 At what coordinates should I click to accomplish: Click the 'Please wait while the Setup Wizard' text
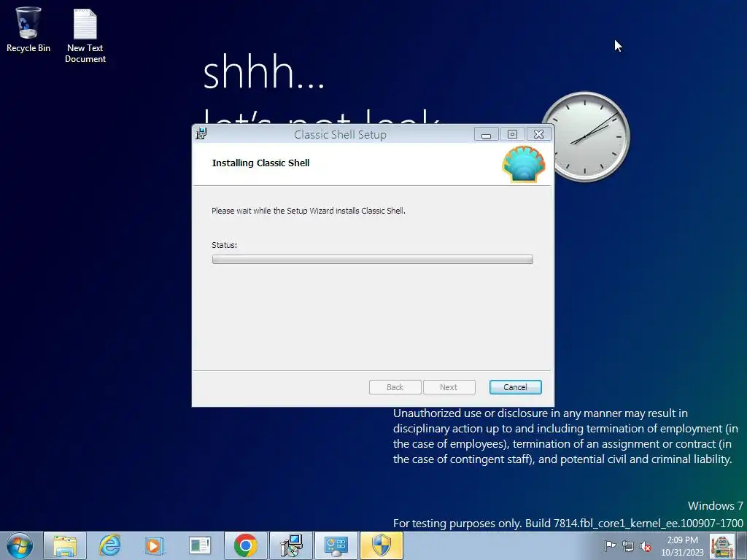coord(309,211)
